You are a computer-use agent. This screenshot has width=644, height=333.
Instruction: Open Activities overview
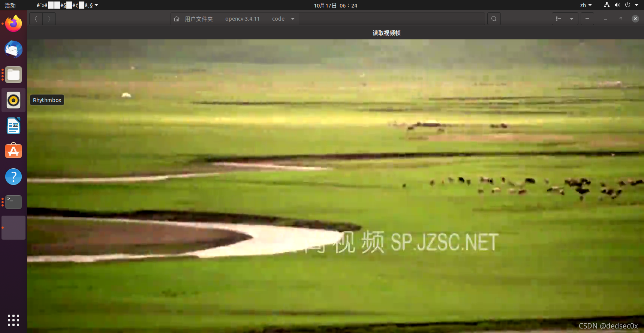(x=10, y=5)
